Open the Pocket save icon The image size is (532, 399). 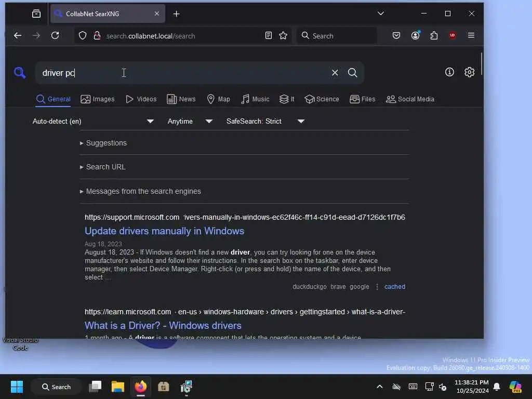396,35
